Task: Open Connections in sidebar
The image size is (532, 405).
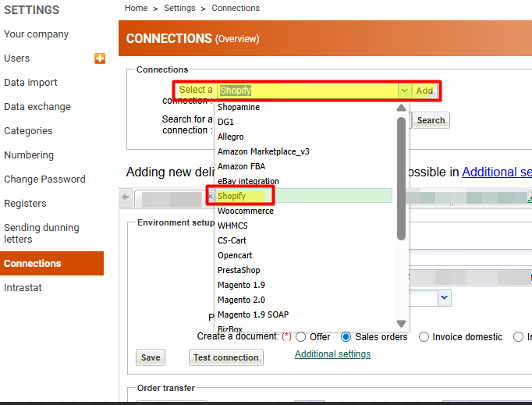Action: tap(51, 264)
